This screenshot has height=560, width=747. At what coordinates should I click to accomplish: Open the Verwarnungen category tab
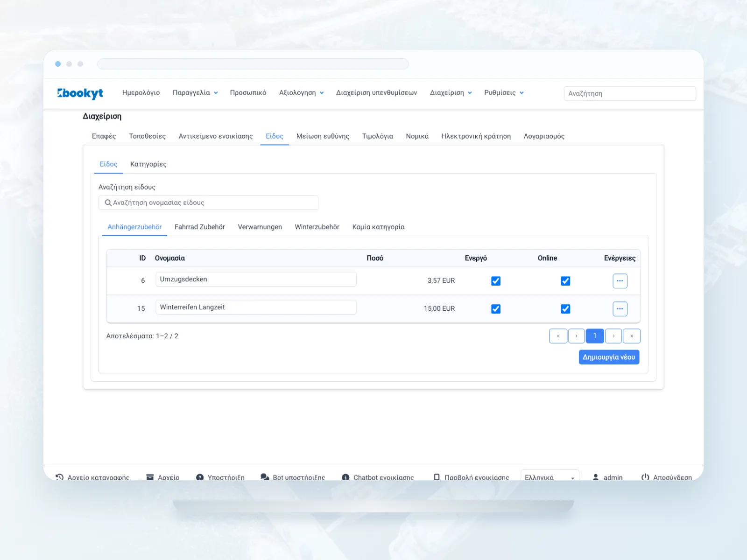click(x=260, y=227)
